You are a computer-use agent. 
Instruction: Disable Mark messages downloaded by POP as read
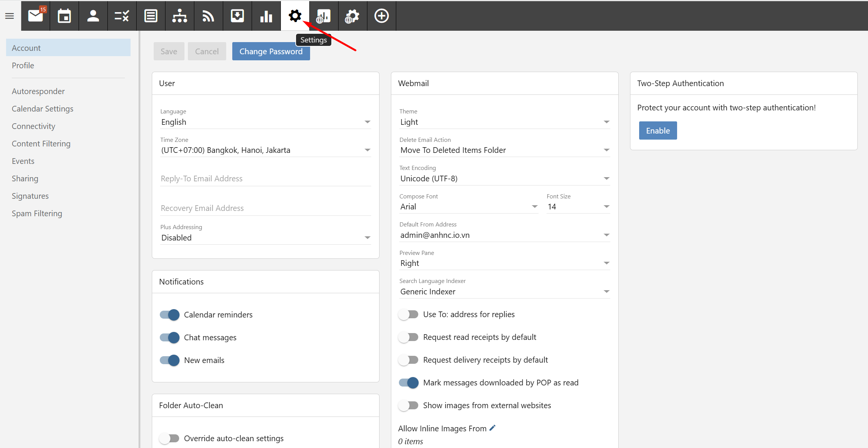coord(409,383)
